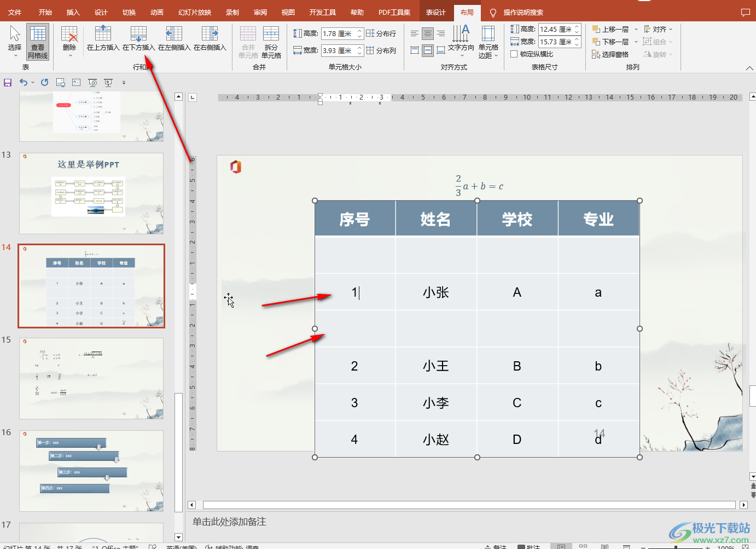
Task: Select slide 15 thumbnail
Action: [x=91, y=378]
